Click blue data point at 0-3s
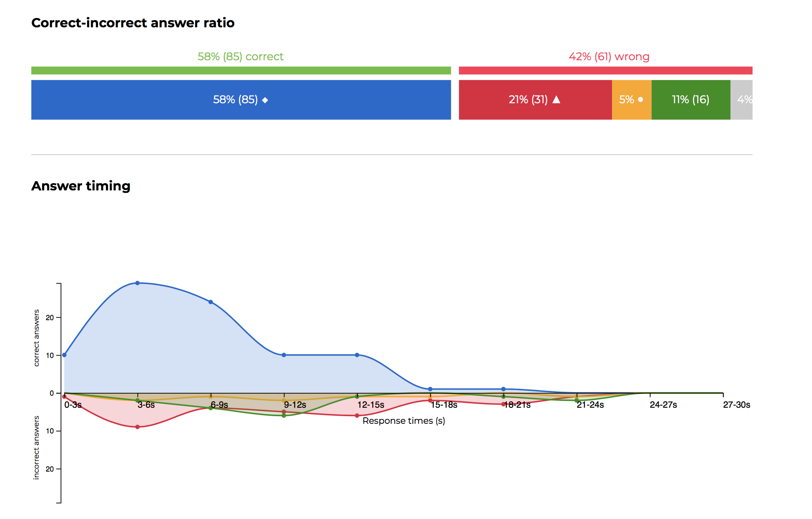This screenshot has width=812, height=519. tap(64, 355)
